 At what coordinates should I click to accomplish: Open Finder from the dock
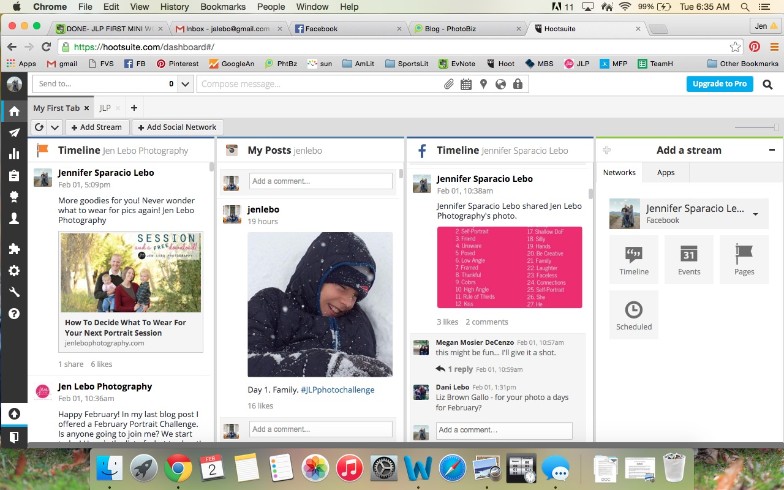coord(109,468)
